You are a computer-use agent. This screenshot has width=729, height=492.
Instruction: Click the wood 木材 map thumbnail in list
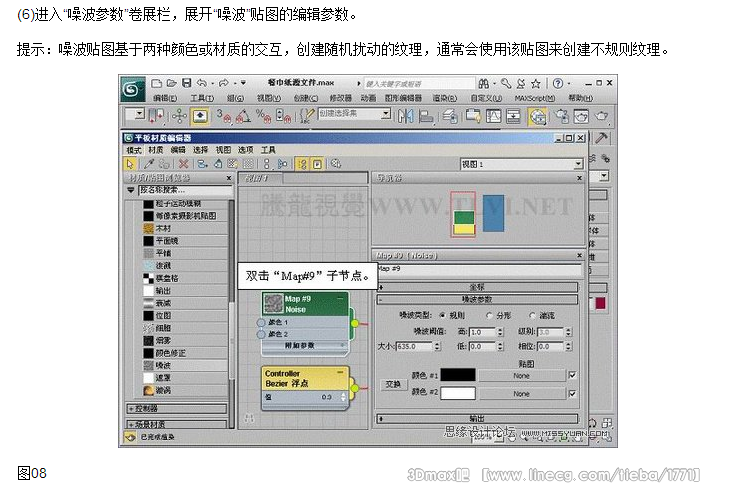(146, 228)
